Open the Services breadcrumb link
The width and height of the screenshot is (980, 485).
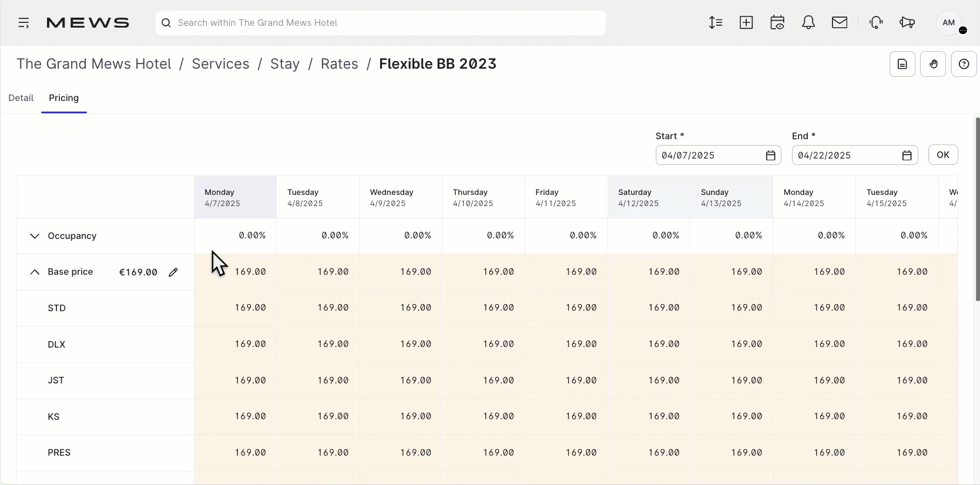click(x=221, y=64)
